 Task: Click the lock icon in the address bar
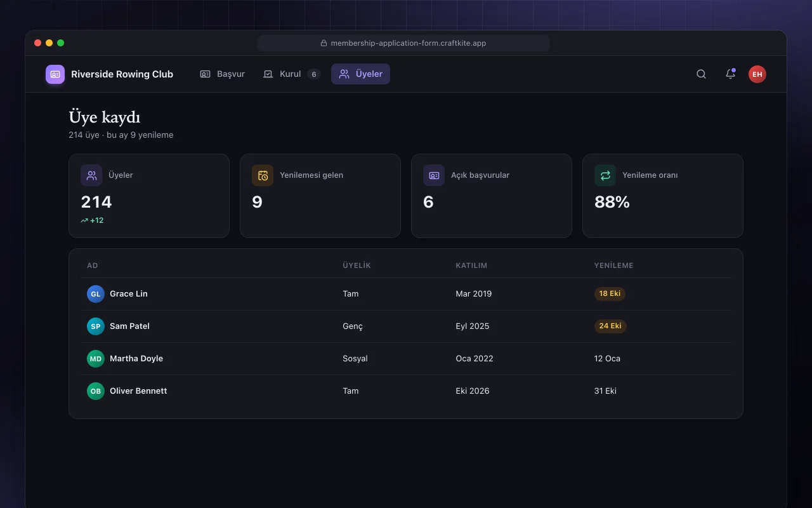coord(324,43)
